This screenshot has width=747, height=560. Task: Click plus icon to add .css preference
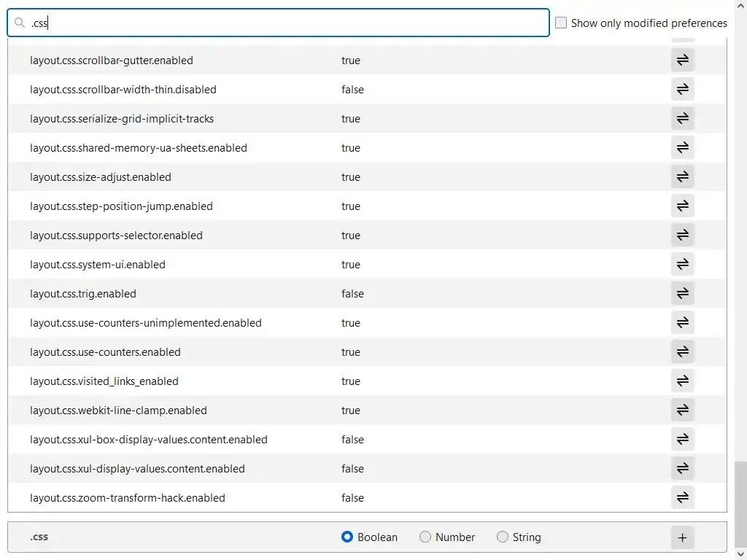pyautogui.click(x=683, y=537)
